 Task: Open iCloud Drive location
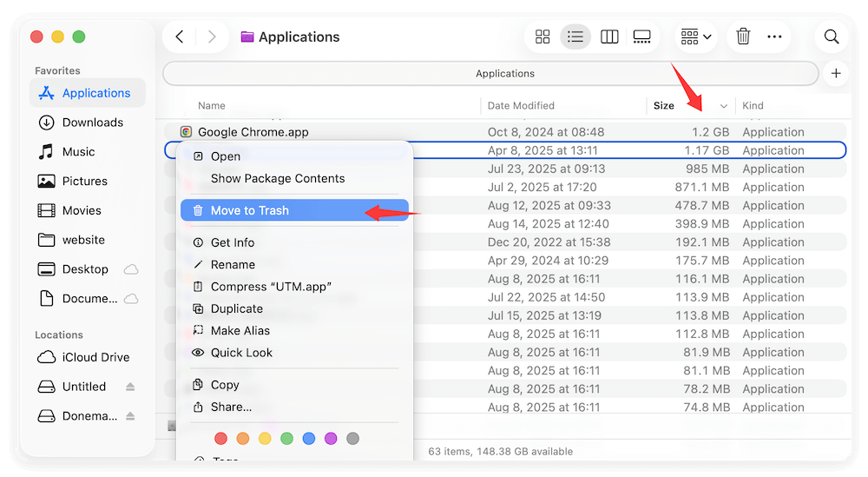pos(88,357)
